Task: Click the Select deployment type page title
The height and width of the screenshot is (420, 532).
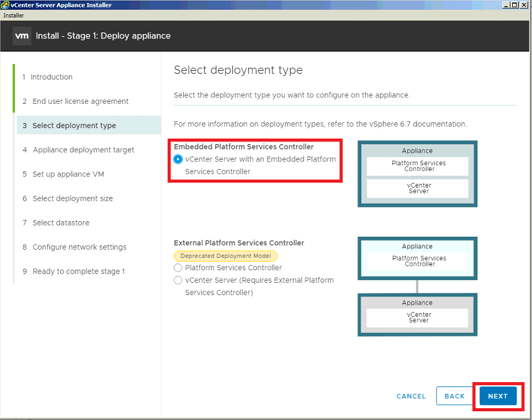Action: coord(238,70)
